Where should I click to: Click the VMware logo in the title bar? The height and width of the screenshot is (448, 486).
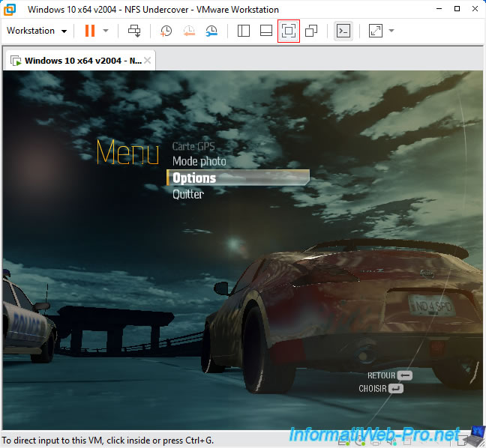coord(9,9)
